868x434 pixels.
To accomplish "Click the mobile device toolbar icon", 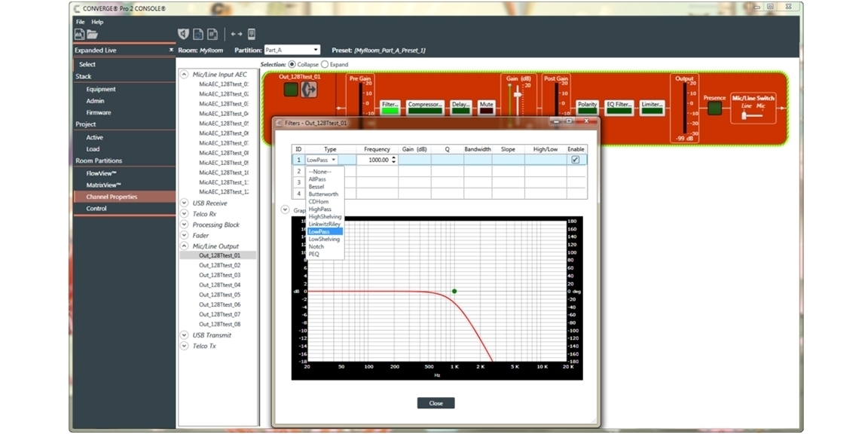I will coord(252,34).
